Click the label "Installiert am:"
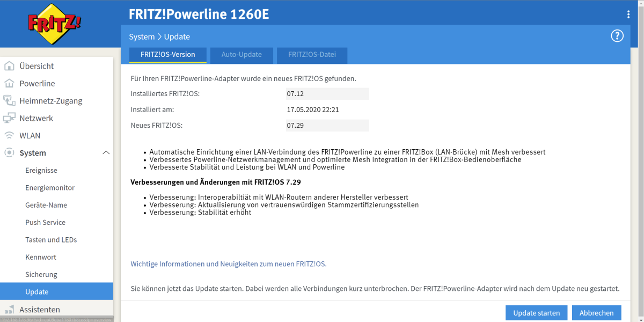Screen dimensions: 644x322 152,109
